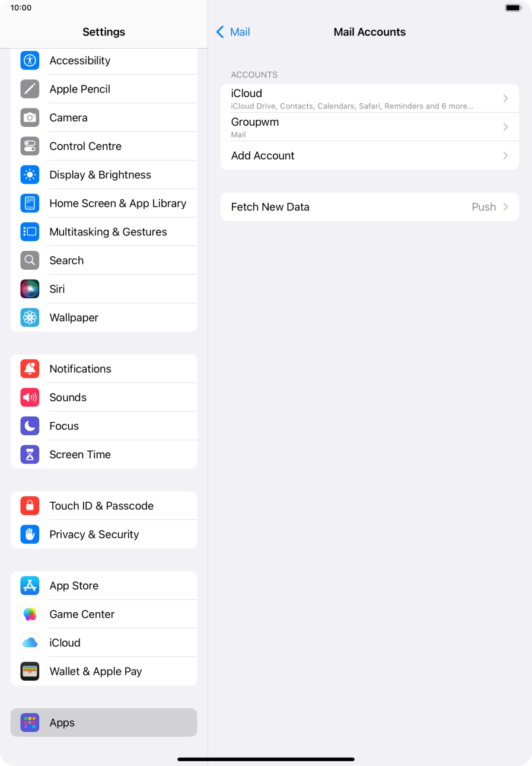Tap Add Account
This screenshot has width=532, height=766.
point(369,155)
